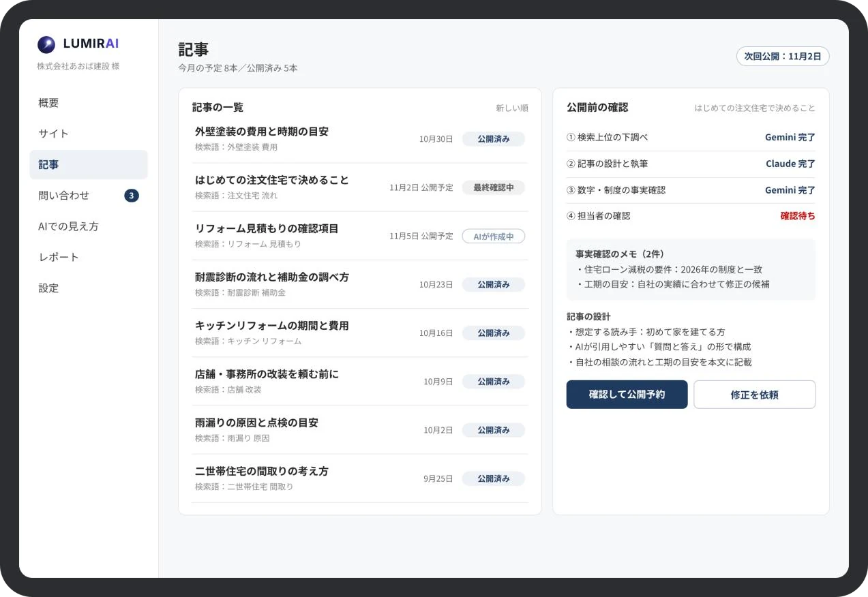Image resolution: width=868 pixels, height=597 pixels.
Task: Click the 工期の目安 memo line
Action: tap(672, 284)
